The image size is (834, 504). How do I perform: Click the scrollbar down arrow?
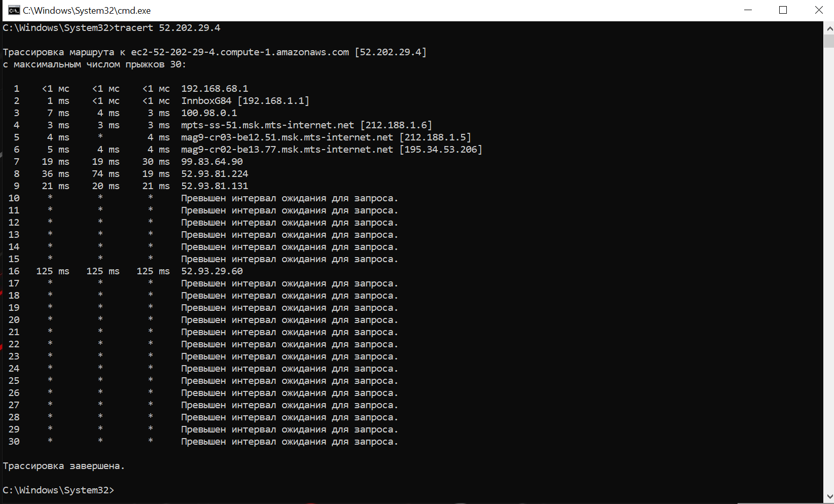829,497
